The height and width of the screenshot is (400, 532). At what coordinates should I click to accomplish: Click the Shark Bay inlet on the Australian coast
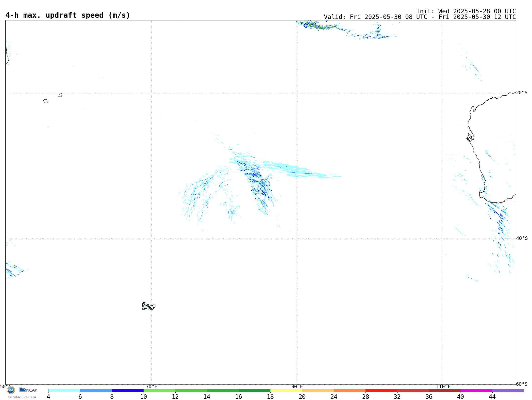click(470, 138)
